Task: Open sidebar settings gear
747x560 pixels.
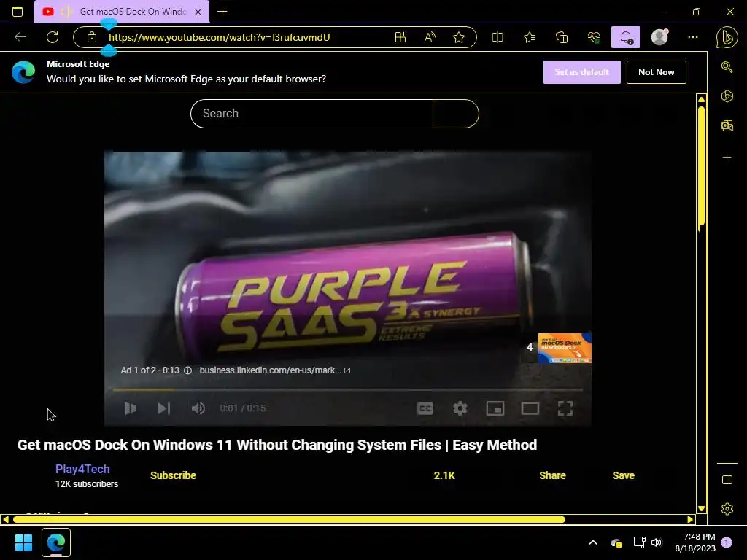Action: pos(727,508)
